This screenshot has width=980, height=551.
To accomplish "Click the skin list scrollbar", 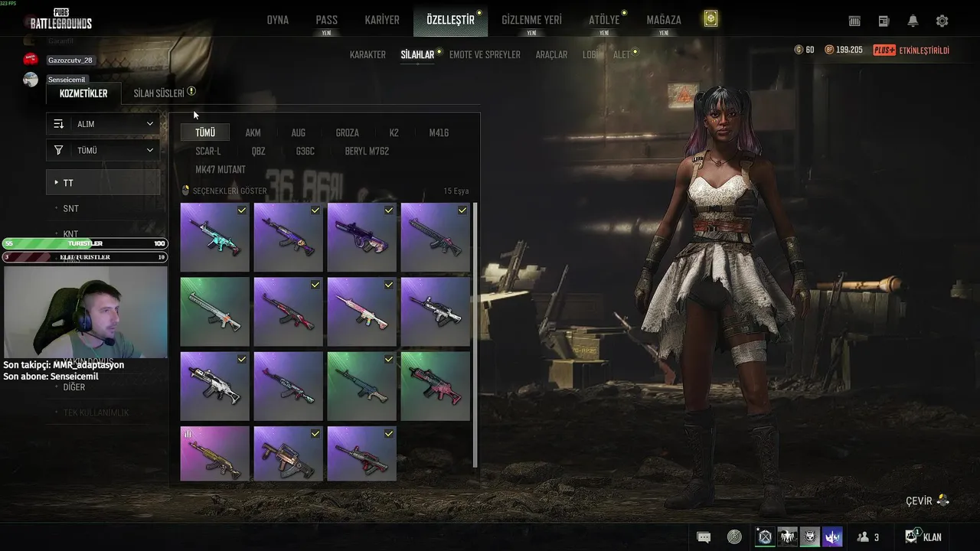I will coord(475,334).
